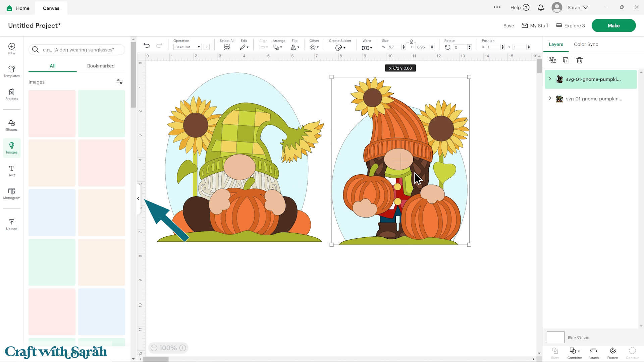Go to the Home tab
The width and height of the screenshot is (644, 362).
[x=17, y=8]
